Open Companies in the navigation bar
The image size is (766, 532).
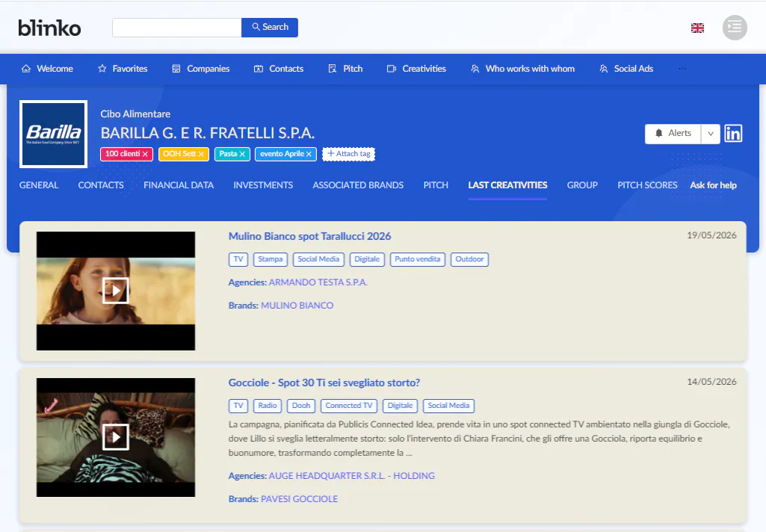point(201,69)
